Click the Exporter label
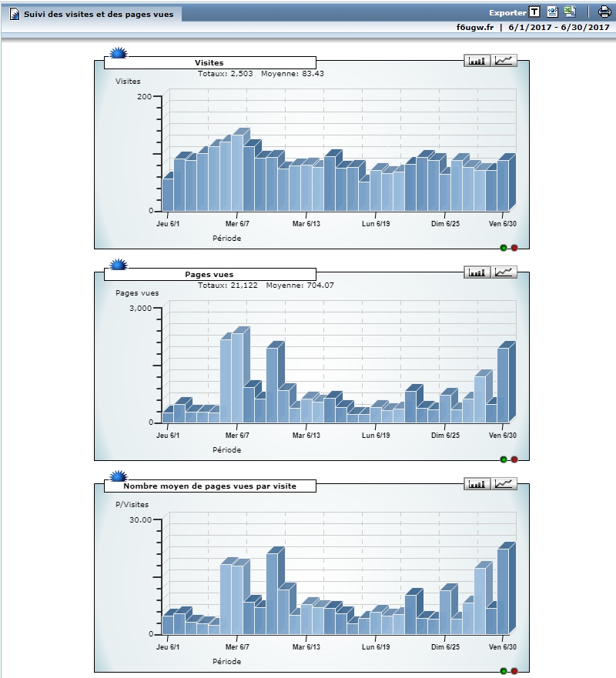616x678 pixels. 507,13
